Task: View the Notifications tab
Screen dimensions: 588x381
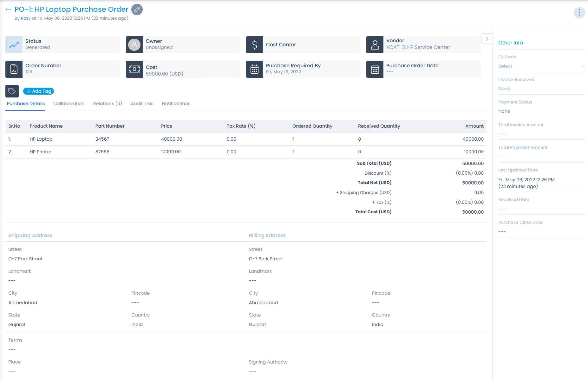Action: tap(176, 103)
